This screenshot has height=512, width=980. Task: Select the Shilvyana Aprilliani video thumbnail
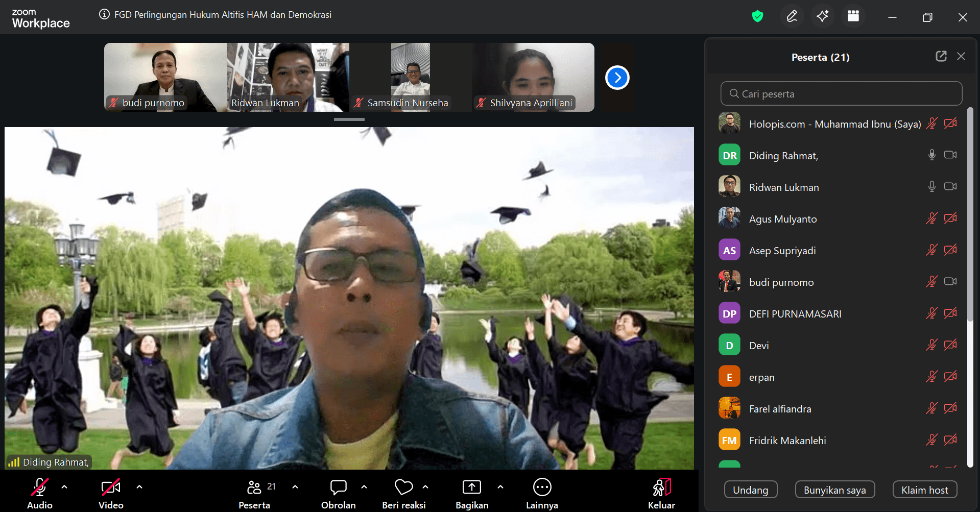[533, 77]
